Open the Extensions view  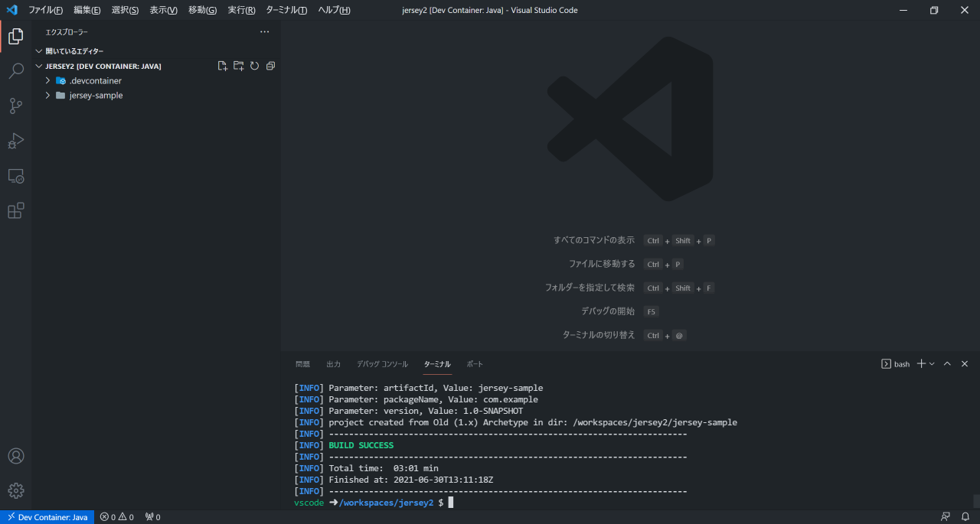coord(15,210)
